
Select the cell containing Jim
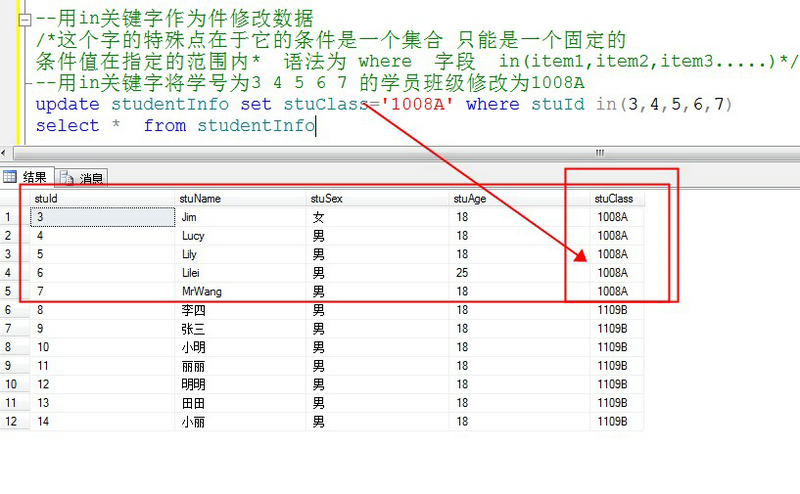point(241,217)
